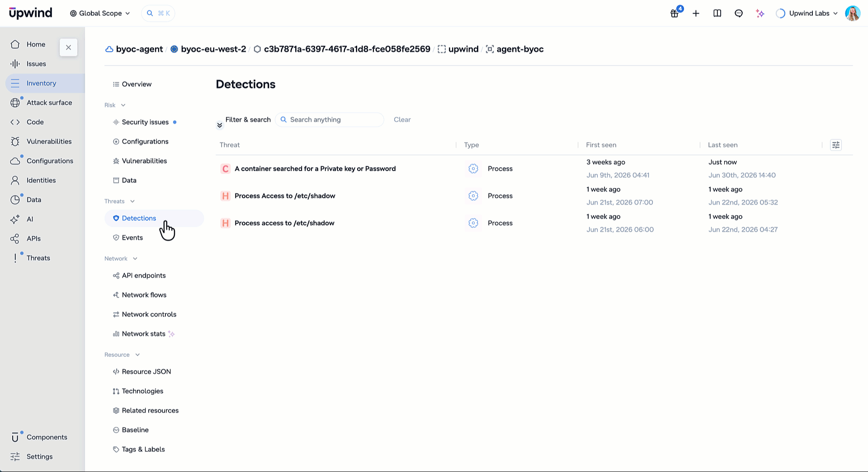Select the Detections menu item
This screenshot has width=868, height=472.
154,218
